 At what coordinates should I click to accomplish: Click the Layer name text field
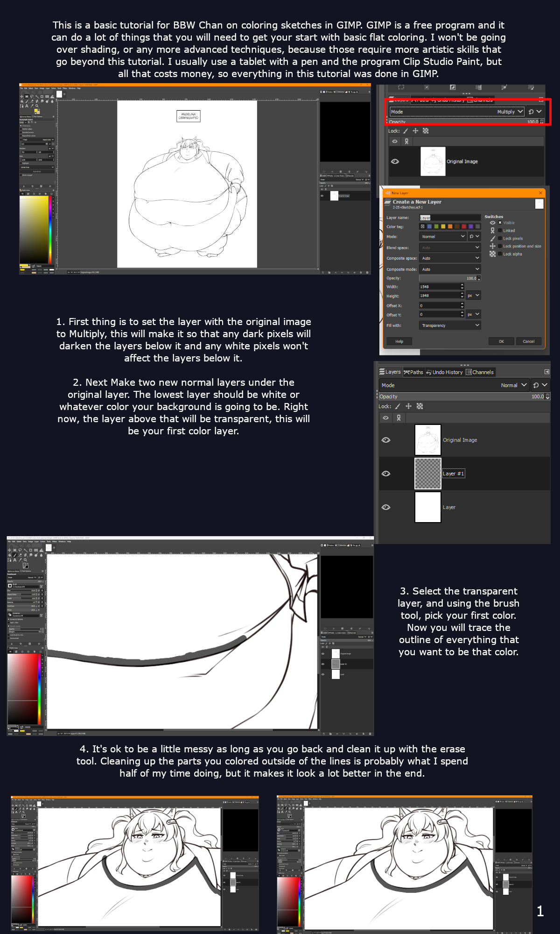[x=449, y=218]
